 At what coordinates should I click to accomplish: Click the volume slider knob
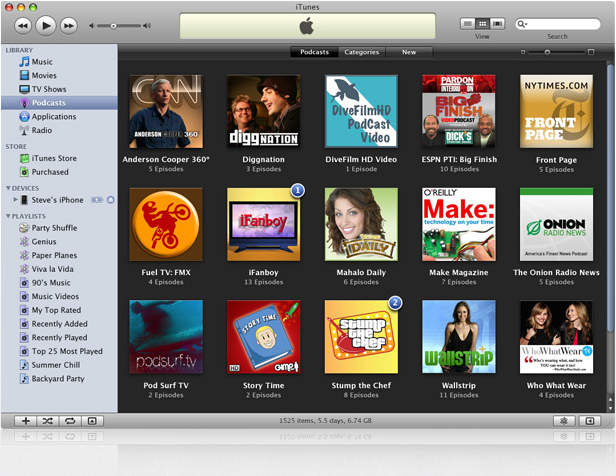(x=113, y=26)
